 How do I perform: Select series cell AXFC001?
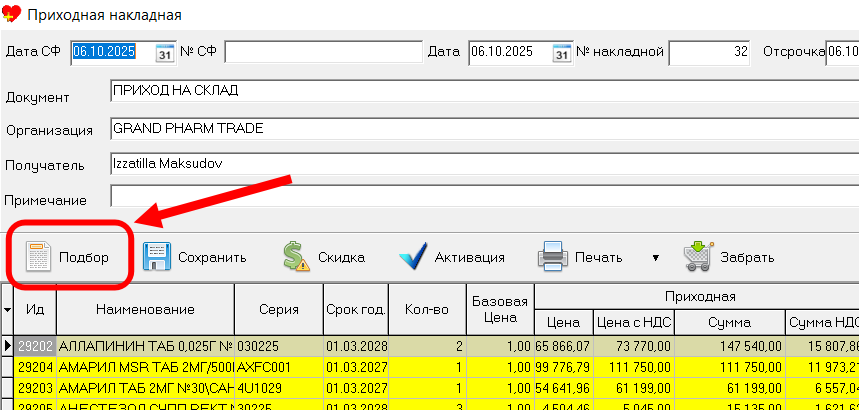pyautogui.click(x=279, y=367)
